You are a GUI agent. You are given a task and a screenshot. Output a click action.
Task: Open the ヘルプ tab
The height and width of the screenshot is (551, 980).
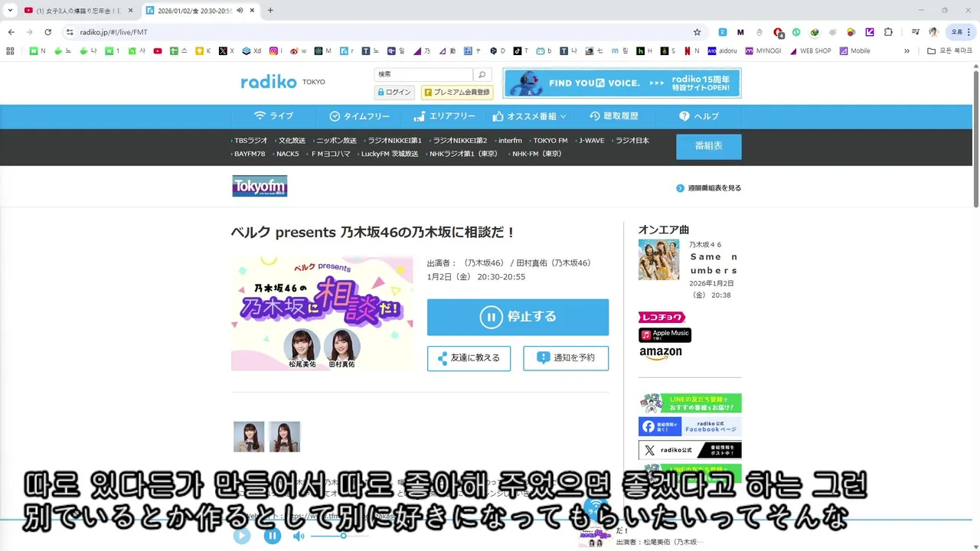[698, 116]
